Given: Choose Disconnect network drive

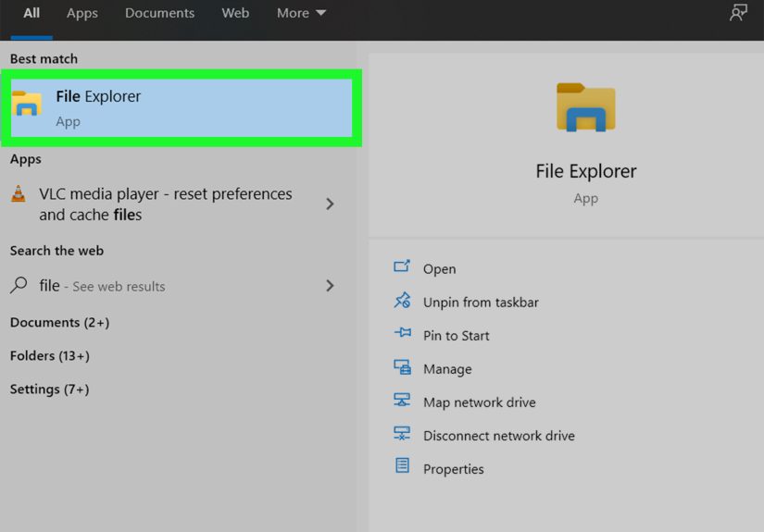Looking at the screenshot, I should tap(499, 436).
